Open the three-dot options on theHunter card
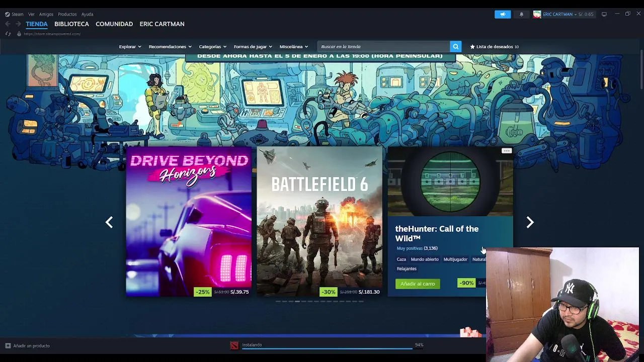644x362 pixels. (507, 151)
